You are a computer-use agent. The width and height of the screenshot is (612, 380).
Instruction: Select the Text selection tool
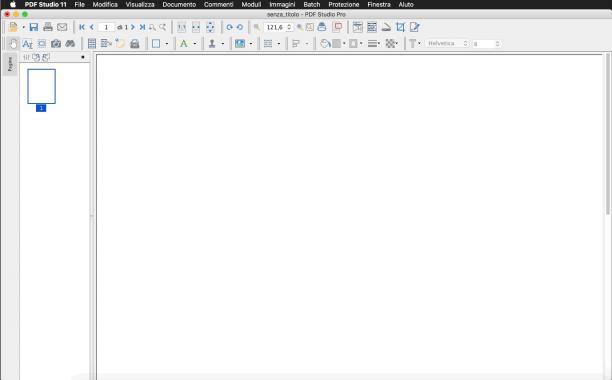click(x=27, y=44)
